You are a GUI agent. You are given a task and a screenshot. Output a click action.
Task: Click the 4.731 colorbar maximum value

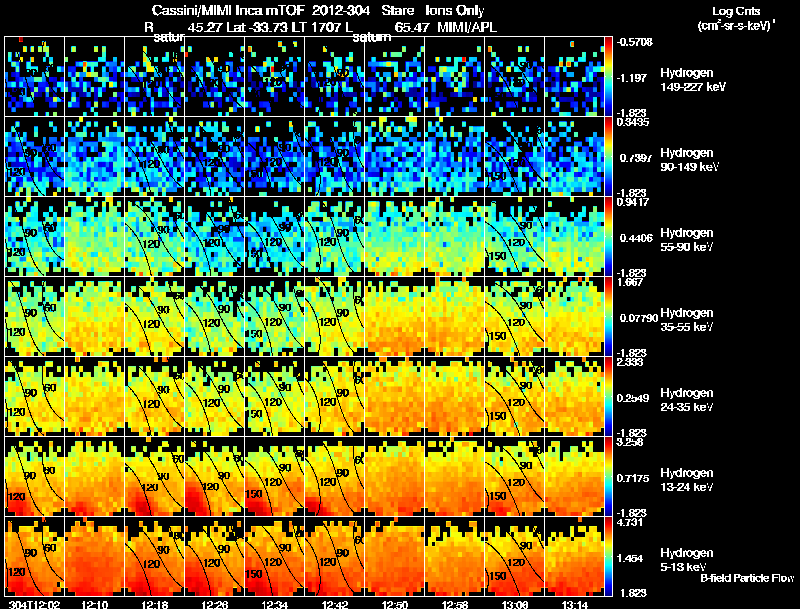pos(630,523)
